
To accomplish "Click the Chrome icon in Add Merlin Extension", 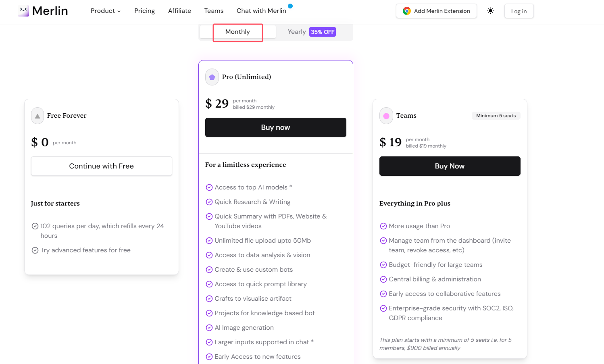I will point(407,11).
